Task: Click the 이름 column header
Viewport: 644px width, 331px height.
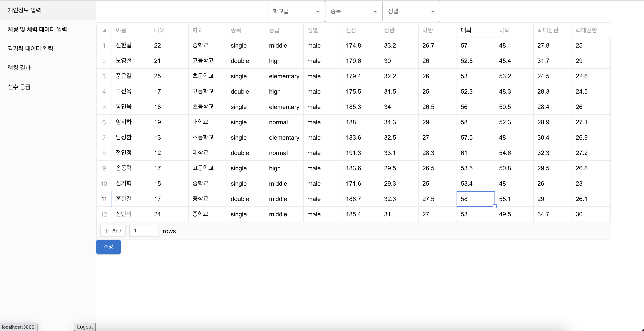Action: point(131,30)
